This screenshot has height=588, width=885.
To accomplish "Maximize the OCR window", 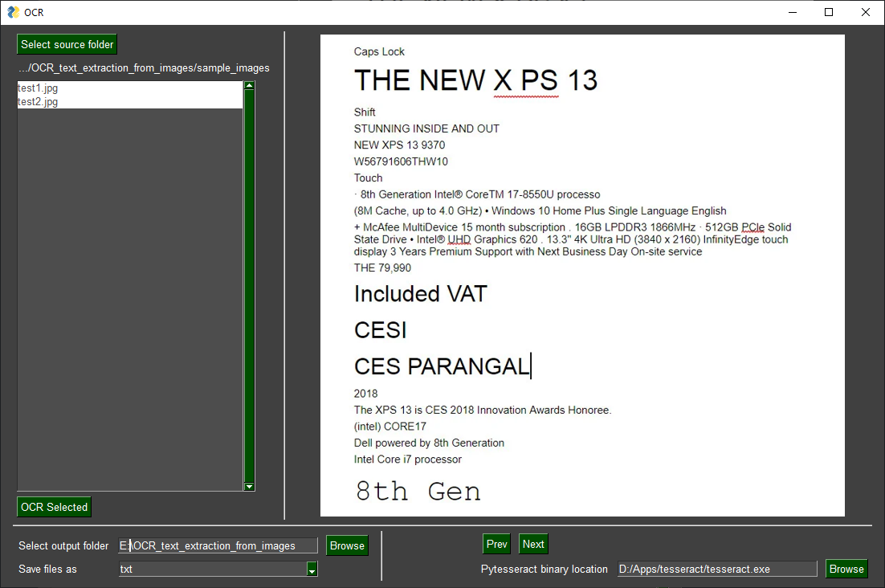I will (x=829, y=12).
